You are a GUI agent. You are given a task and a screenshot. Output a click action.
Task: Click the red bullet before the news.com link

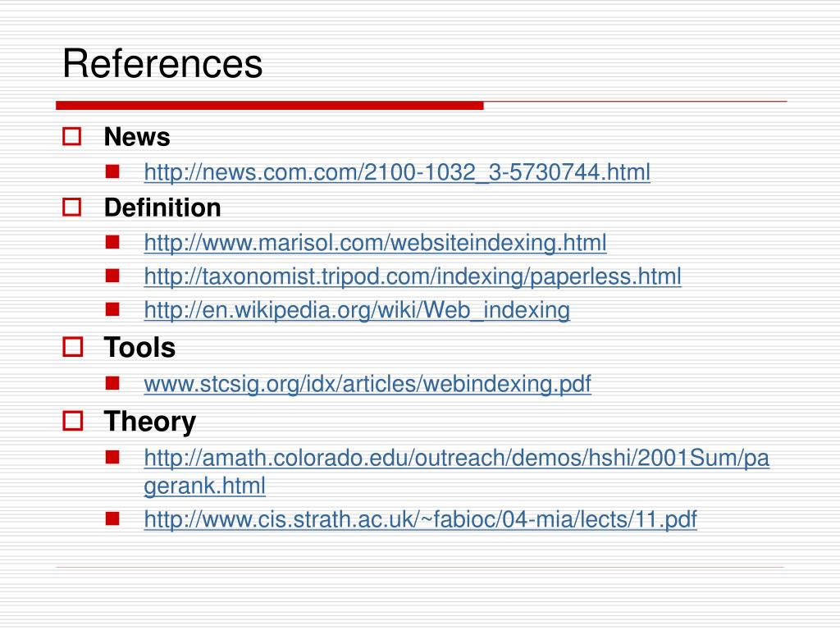(112, 171)
